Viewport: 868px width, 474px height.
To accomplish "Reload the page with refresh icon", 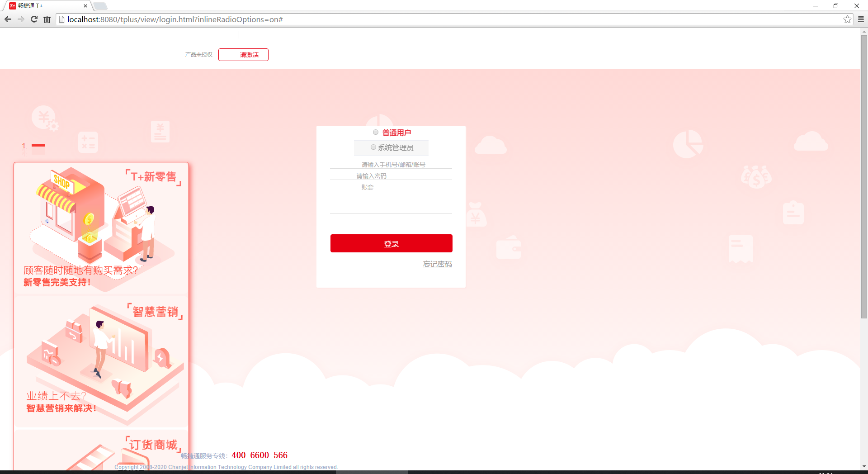I will (34, 19).
